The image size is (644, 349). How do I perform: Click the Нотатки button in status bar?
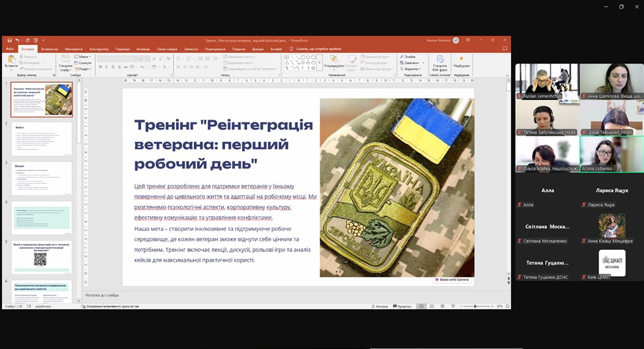coord(379,306)
